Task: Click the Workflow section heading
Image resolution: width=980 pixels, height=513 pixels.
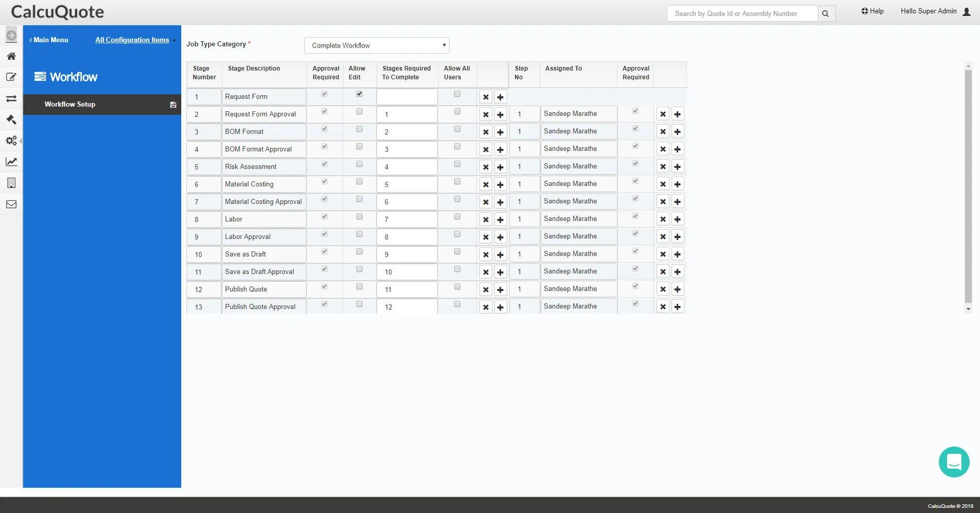Action: click(66, 77)
